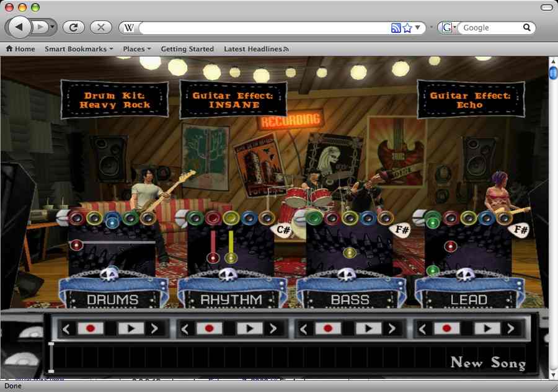The height and width of the screenshot is (392, 558).
Task: Reload the page with the refresh button
Action: 74,27
